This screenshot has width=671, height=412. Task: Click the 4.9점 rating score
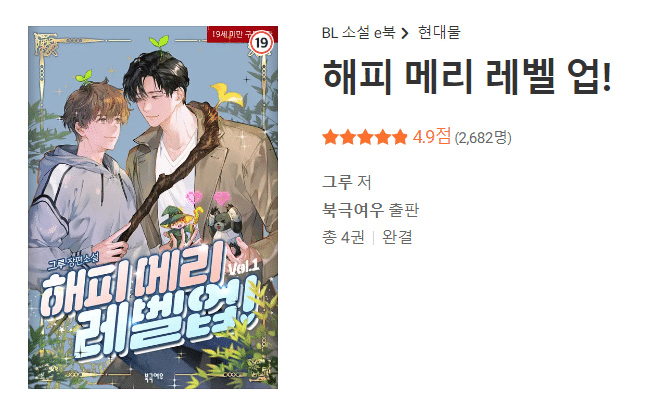pos(432,137)
